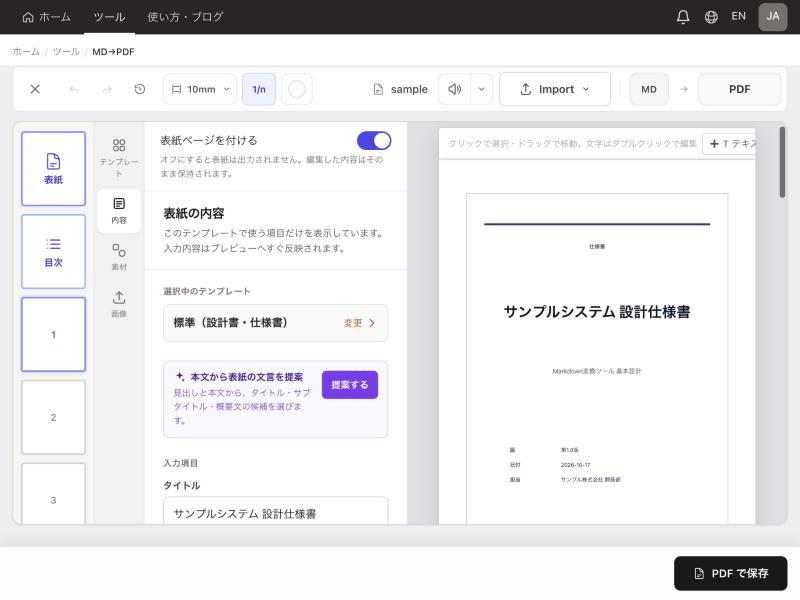This screenshot has width=800, height=600.
Task: Select the 表紙 page thumbnail
Action: coord(53,169)
